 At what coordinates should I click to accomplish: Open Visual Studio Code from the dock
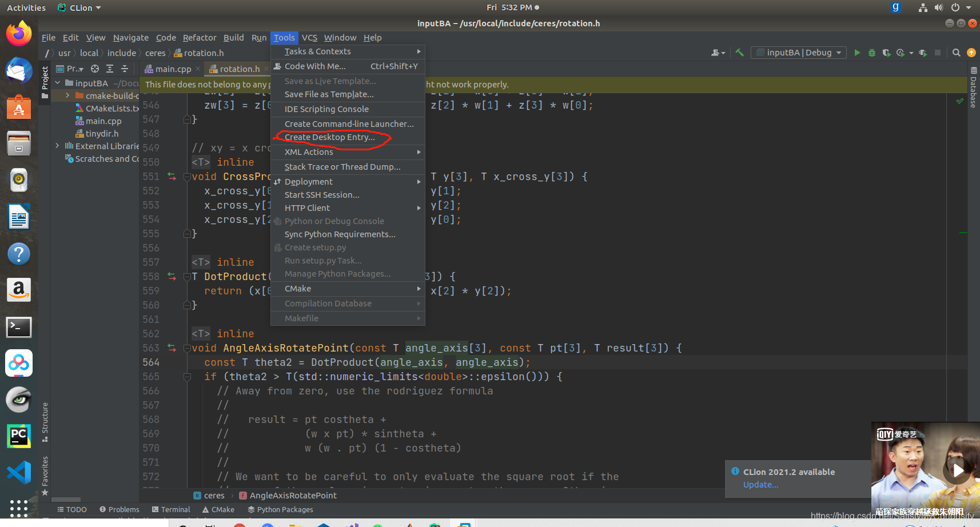click(x=19, y=473)
